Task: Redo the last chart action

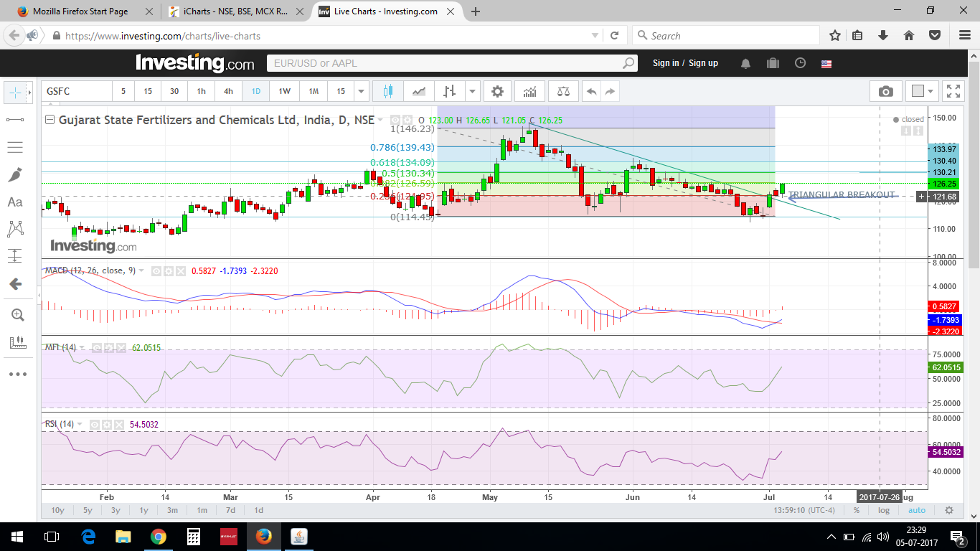Action: (610, 91)
